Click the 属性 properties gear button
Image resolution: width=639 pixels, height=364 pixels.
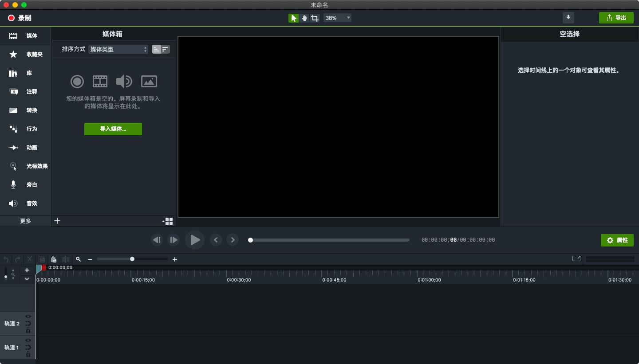click(x=617, y=240)
